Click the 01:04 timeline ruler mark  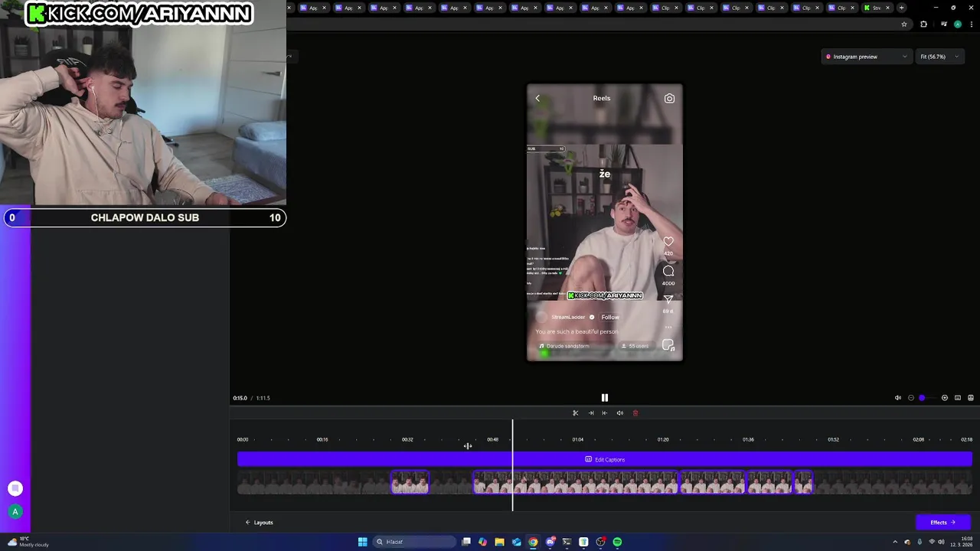point(578,439)
